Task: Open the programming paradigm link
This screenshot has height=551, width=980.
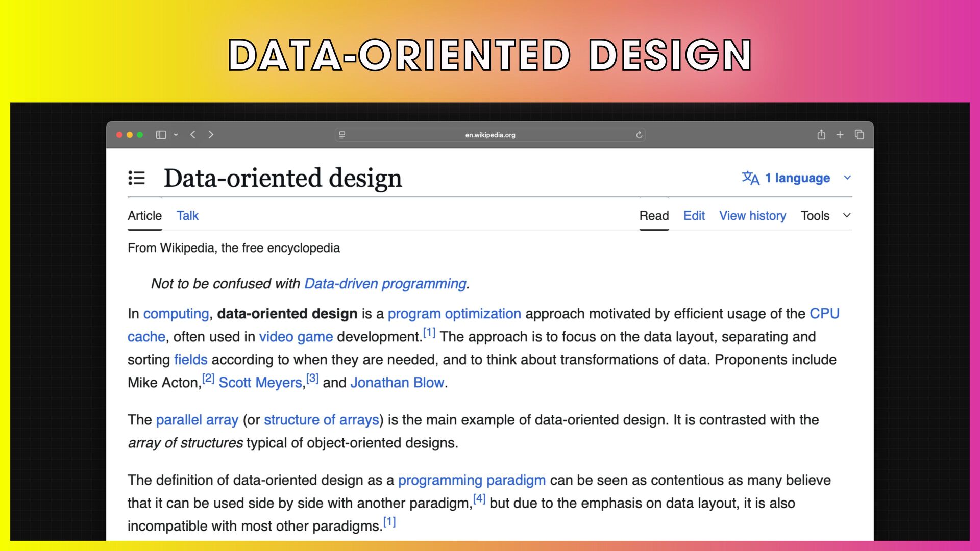Action: pos(472,480)
